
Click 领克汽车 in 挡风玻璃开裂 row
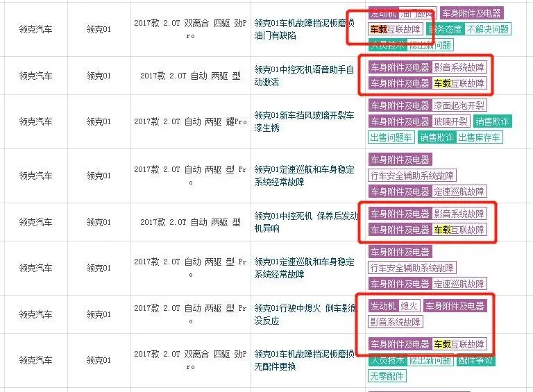click(x=35, y=121)
